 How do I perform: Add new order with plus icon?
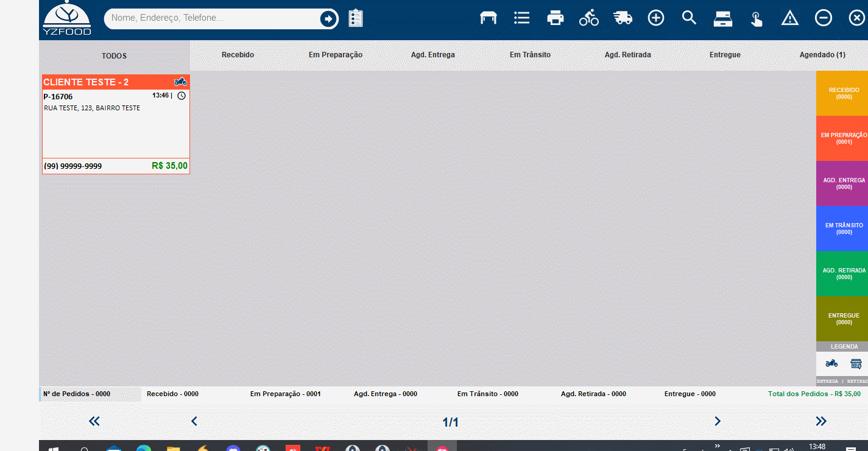(x=655, y=18)
